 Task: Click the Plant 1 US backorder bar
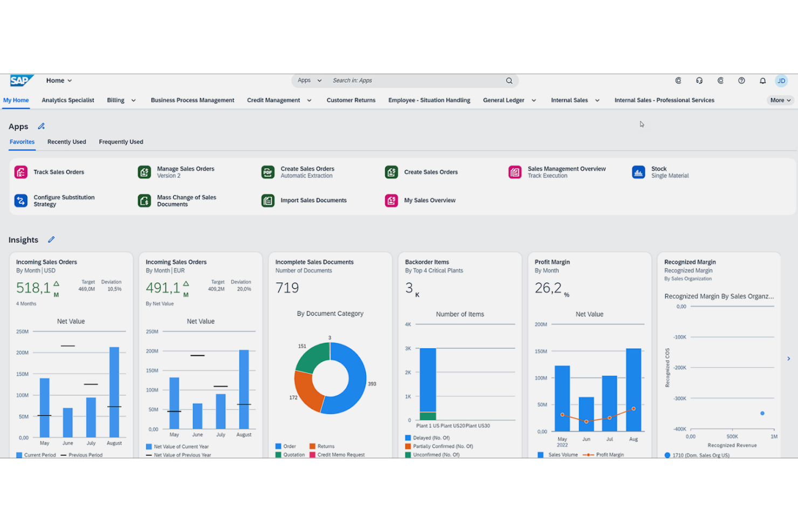pos(428,384)
